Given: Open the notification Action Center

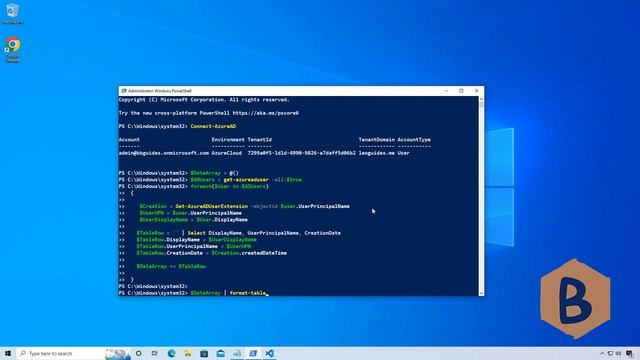Looking at the screenshot, I should coord(630,353).
